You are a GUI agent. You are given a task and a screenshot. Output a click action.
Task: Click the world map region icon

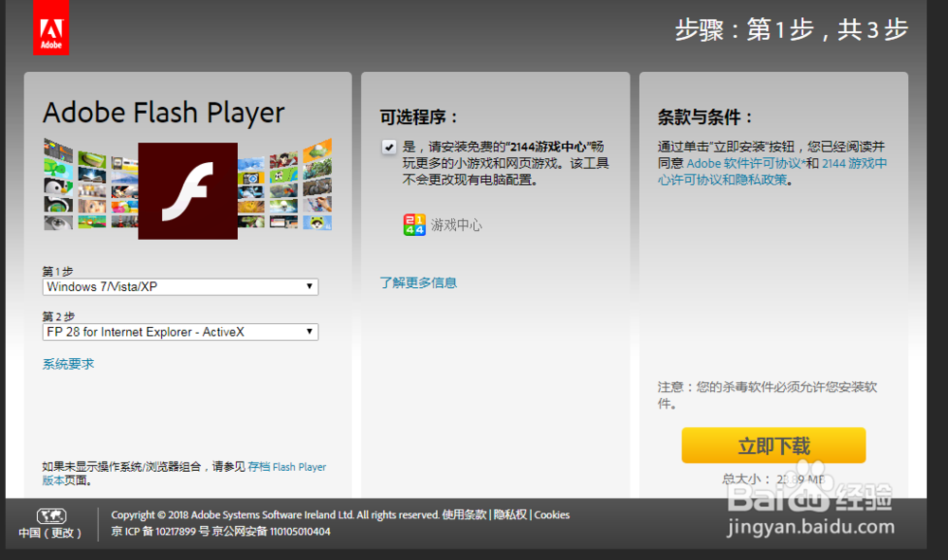click(51, 515)
